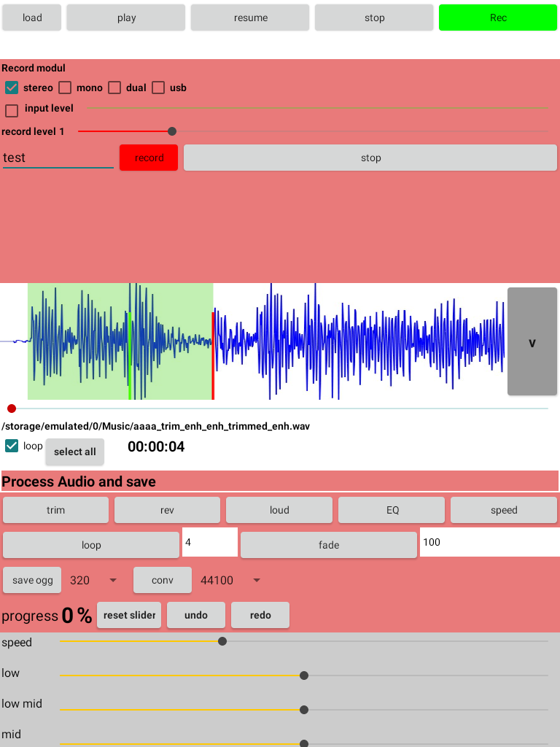Open the 320 bitrate dropdown
The width and height of the screenshot is (560, 747).
tap(93, 580)
